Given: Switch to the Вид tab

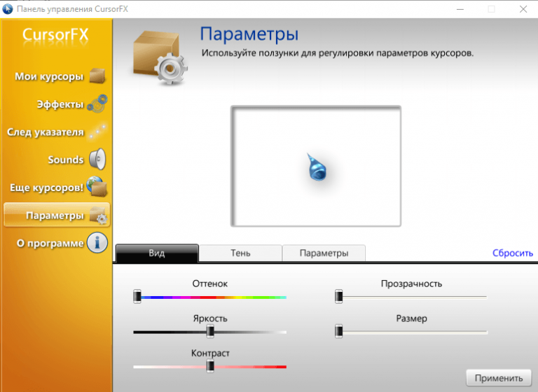Looking at the screenshot, I should (157, 253).
